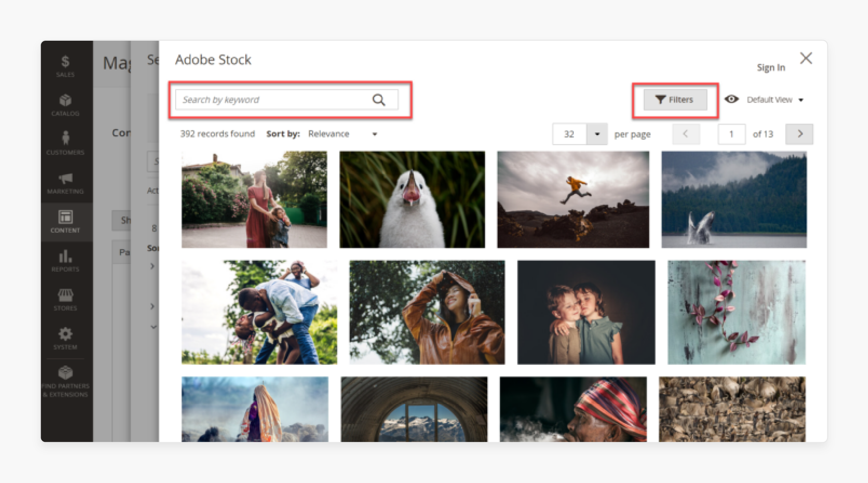The width and height of the screenshot is (868, 483).
Task: Open the Filters button
Action: click(x=675, y=100)
